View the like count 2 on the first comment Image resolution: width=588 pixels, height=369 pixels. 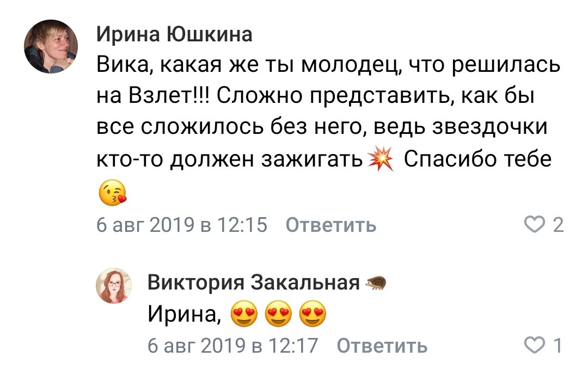558,225
